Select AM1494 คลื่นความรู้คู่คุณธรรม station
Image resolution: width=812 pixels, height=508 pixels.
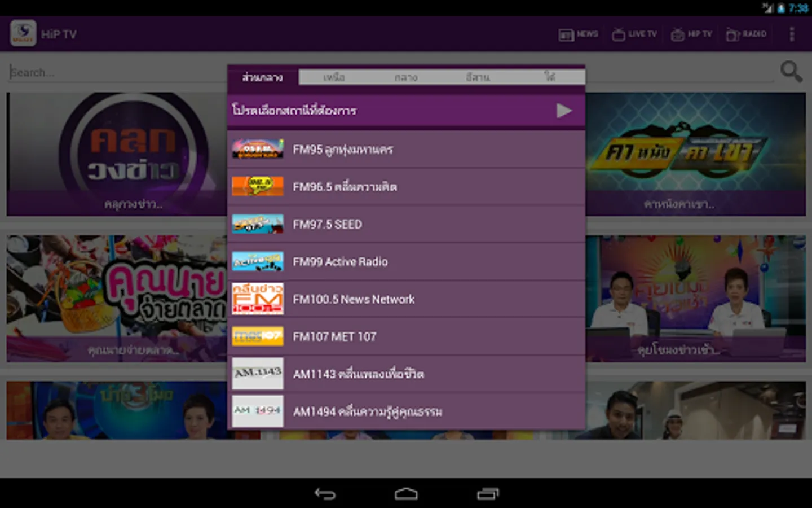pyautogui.click(x=406, y=411)
